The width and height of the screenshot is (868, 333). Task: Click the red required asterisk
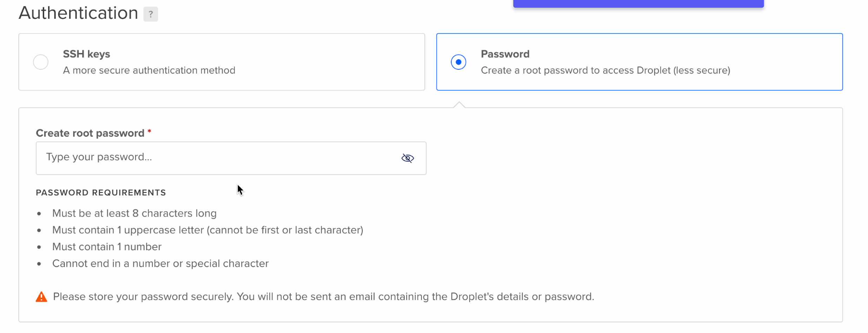pyautogui.click(x=149, y=131)
